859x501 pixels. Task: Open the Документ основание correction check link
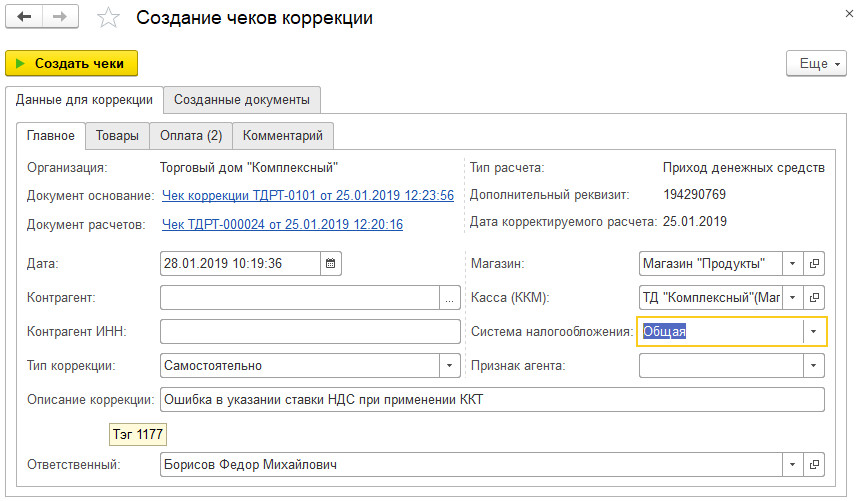(308, 195)
